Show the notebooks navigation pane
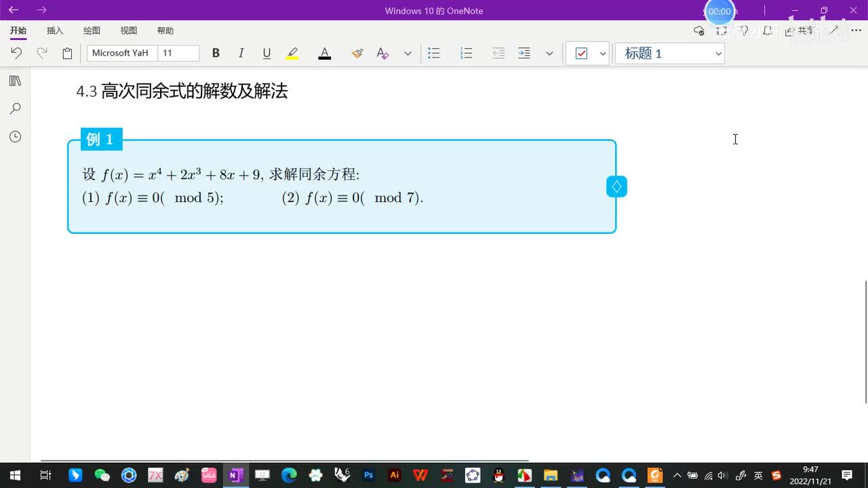Image resolution: width=868 pixels, height=488 pixels. [x=15, y=81]
